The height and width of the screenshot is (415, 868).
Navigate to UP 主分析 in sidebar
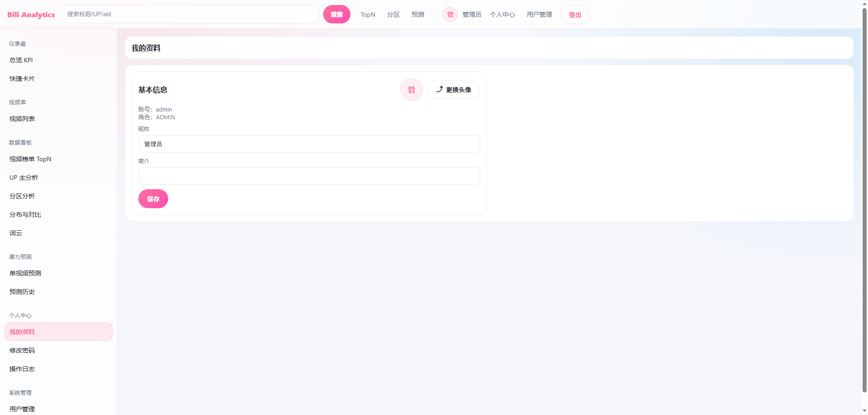(24, 177)
